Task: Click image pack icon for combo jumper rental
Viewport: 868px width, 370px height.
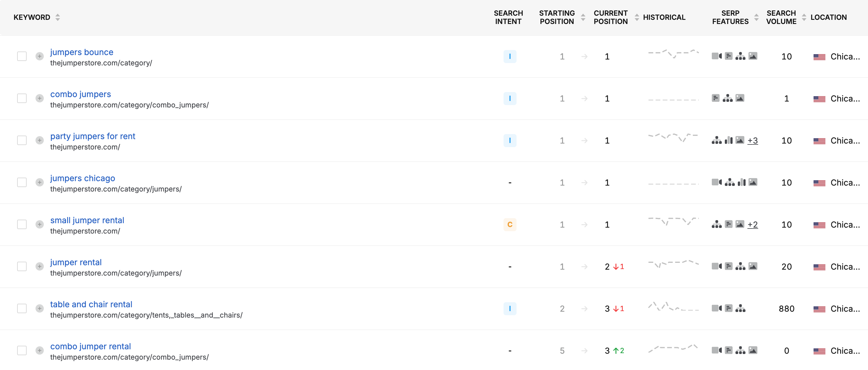Action: click(x=753, y=350)
